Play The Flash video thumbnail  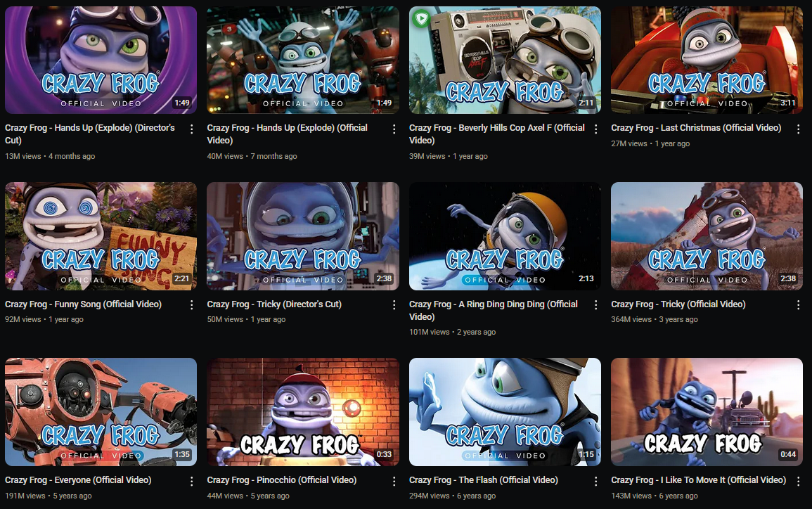(505, 412)
